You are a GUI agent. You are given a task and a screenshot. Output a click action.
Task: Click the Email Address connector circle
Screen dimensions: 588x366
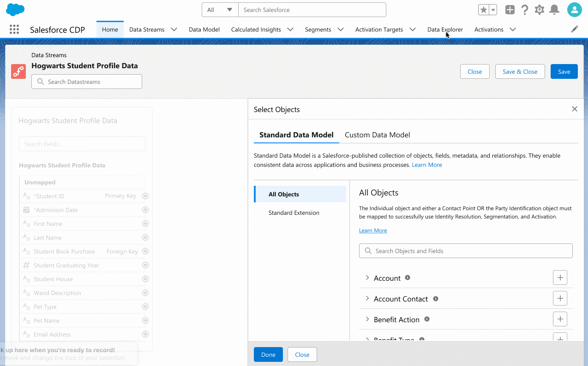pos(145,334)
